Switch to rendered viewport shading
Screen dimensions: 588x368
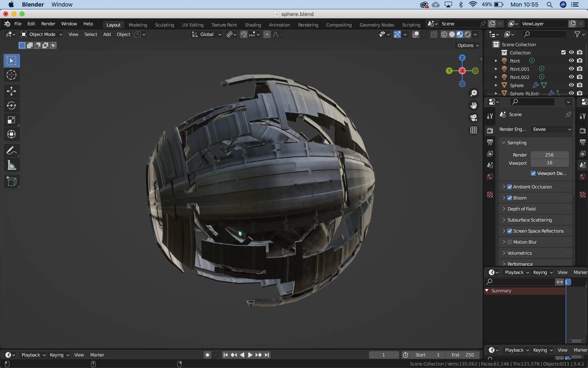[468, 34]
